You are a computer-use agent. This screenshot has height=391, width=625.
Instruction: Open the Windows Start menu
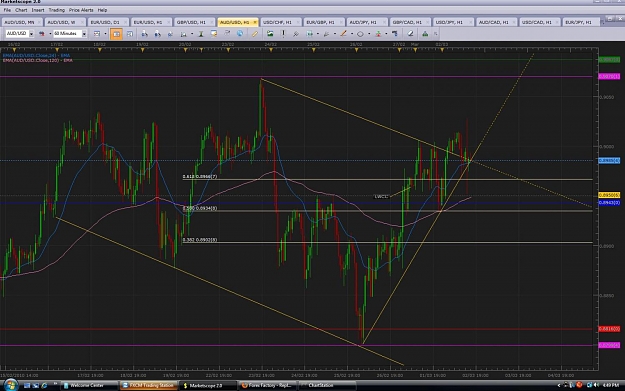point(10,385)
